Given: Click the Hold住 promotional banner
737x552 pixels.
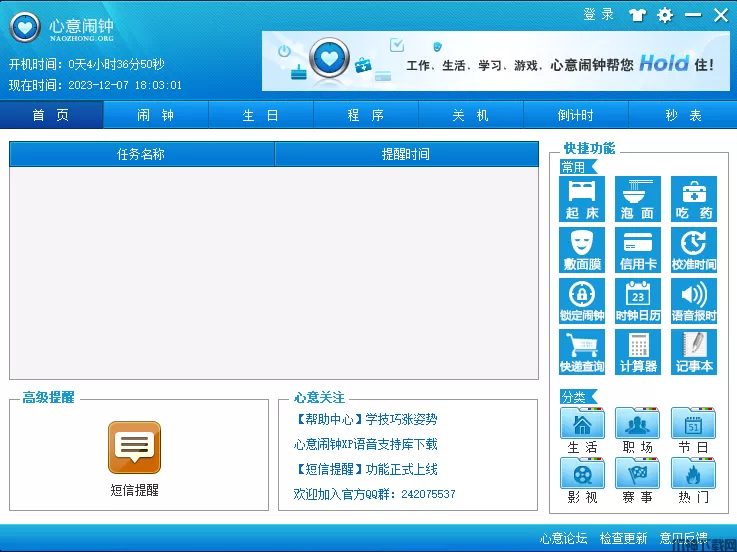Looking at the screenshot, I should pos(496,61).
